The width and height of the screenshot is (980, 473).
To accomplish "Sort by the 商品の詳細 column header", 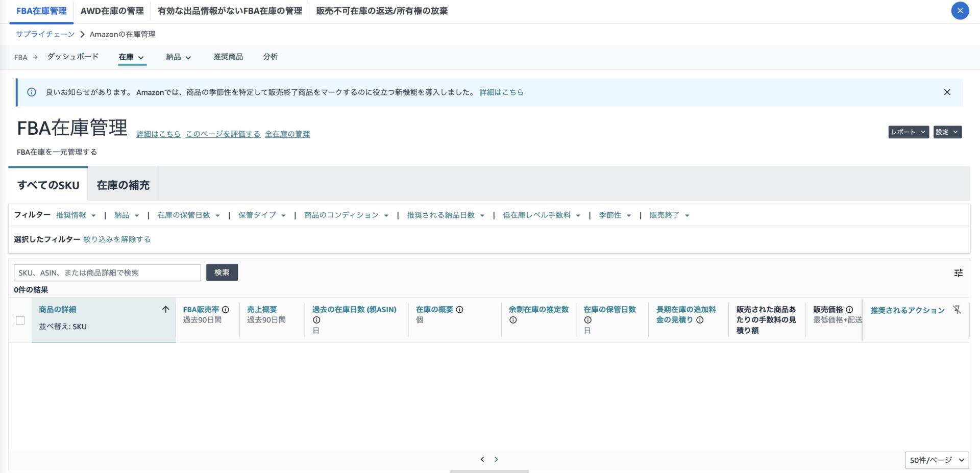I will (x=57, y=309).
